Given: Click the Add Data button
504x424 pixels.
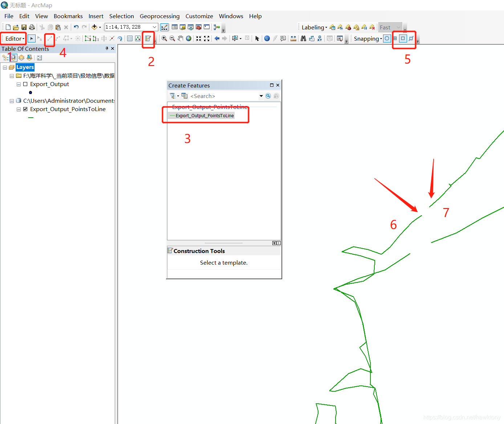Looking at the screenshot, I should click(94, 27).
